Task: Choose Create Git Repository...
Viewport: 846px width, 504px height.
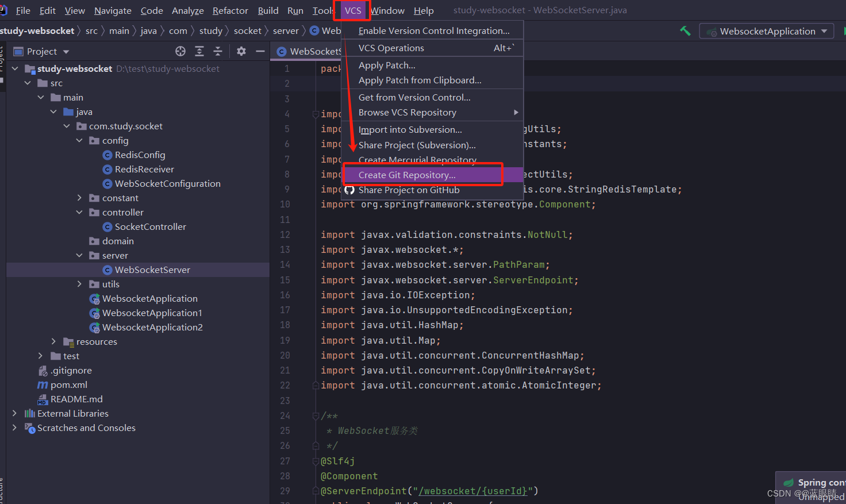Action: click(432, 175)
